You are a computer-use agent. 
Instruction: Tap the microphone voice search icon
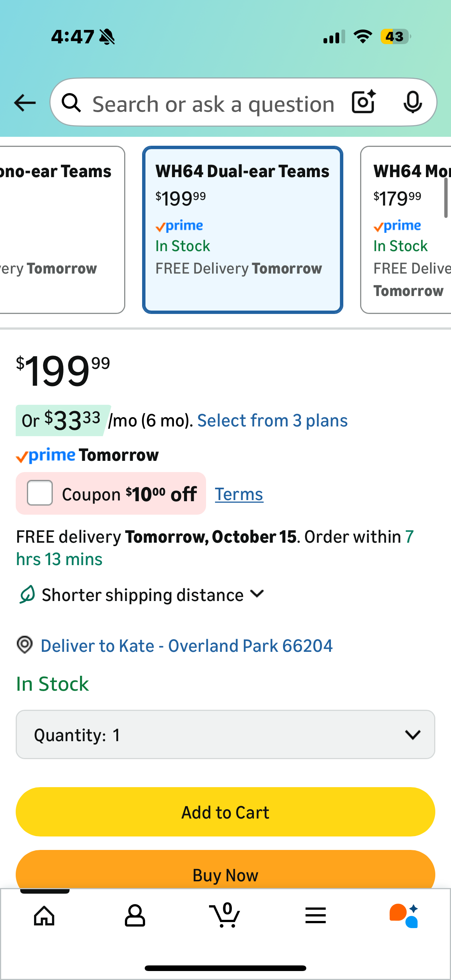coord(412,102)
